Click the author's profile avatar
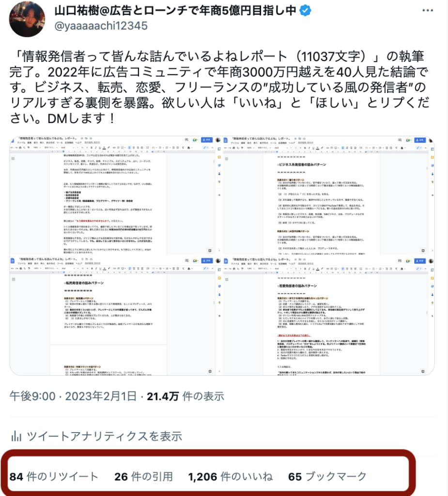This screenshot has height=496, width=448. [27, 19]
